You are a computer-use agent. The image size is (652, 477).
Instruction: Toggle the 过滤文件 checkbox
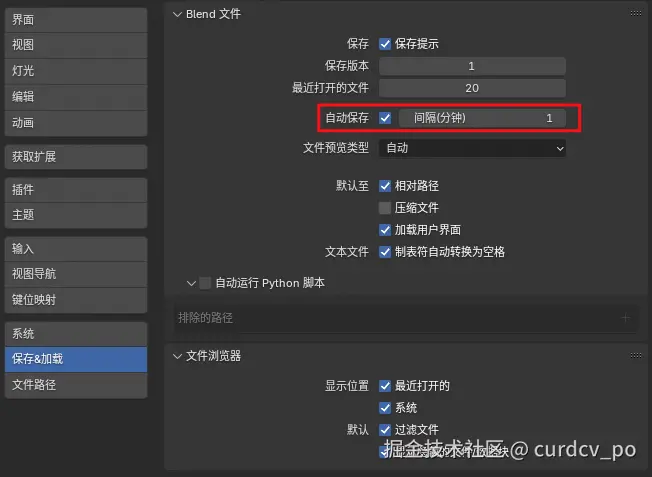click(x=385, y=430)
